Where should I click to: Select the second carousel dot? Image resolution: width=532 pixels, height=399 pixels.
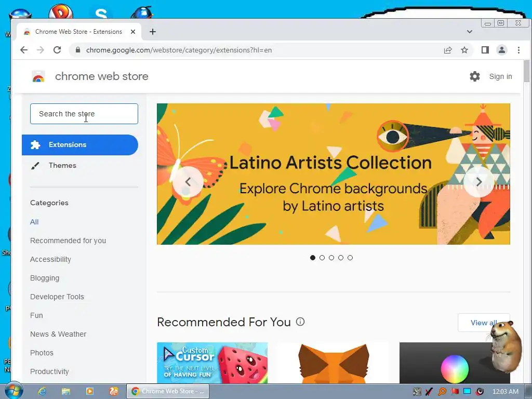click(322, 258)
